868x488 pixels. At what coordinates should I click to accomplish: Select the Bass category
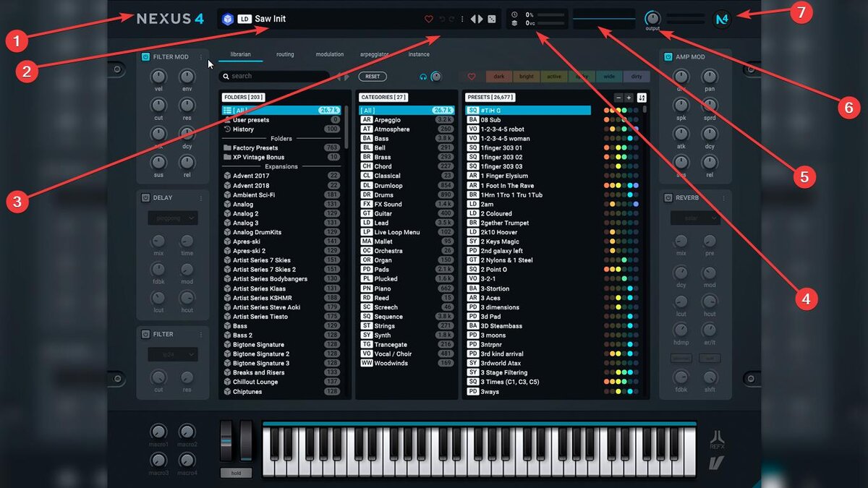click(407, 138)
